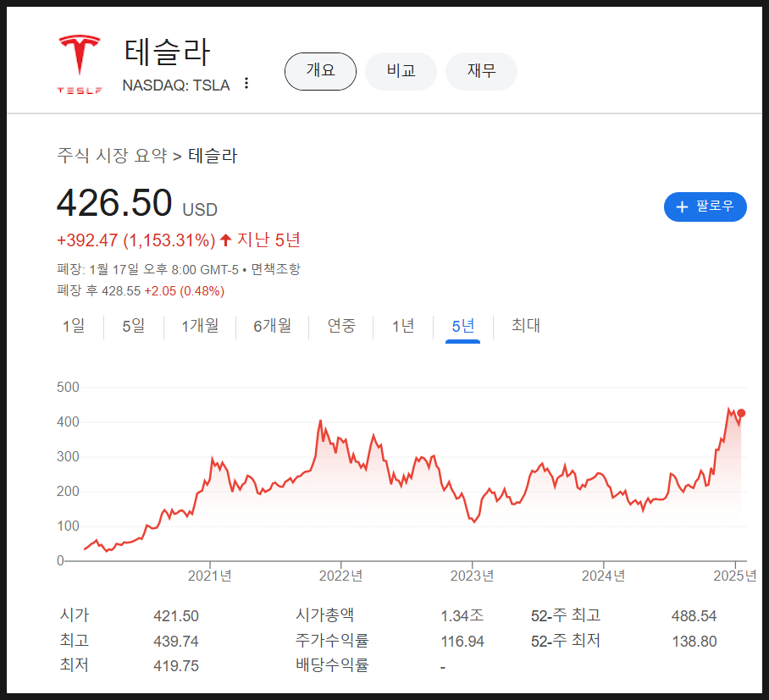Click the Tesla logo icon

(x=80, y=63)
